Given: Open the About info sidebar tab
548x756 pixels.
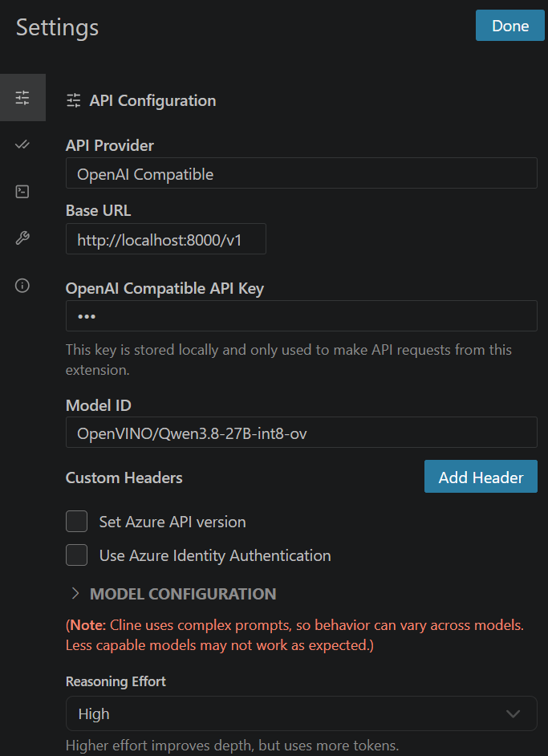Looking at the screenshot, I should tap(22, 286).
